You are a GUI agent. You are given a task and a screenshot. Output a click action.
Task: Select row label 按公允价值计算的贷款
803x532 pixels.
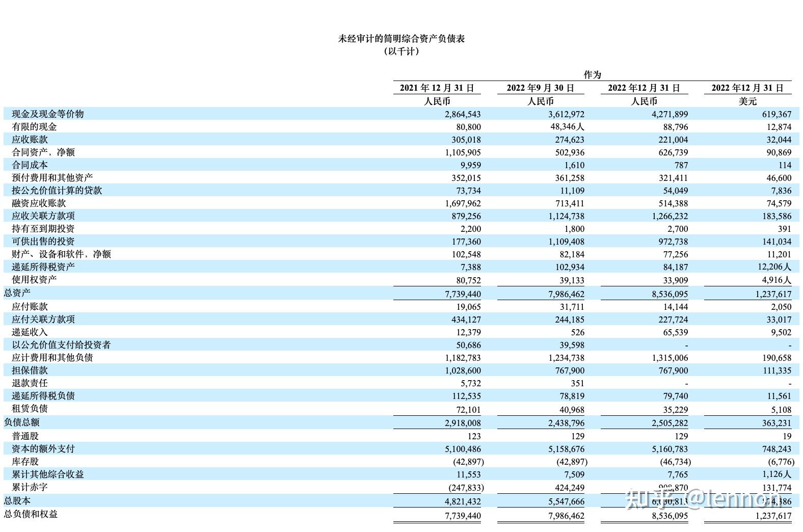click(x=57, y=190)
